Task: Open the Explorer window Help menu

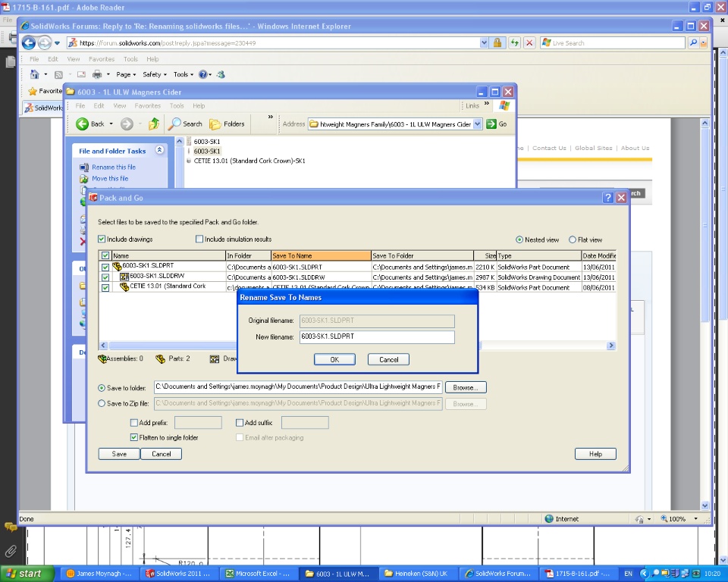Action: pyautogui.click(x=199, y=106)
